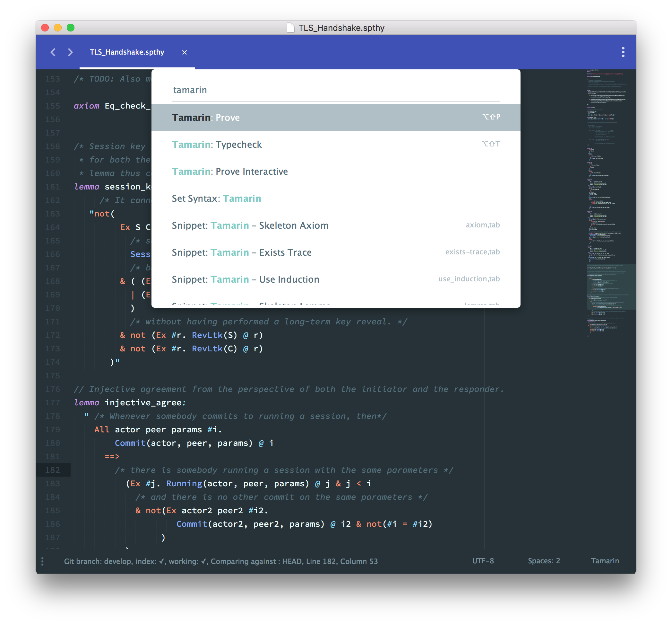Click line number 177 in the gutter
672x625 pixels.
point(52,402)
